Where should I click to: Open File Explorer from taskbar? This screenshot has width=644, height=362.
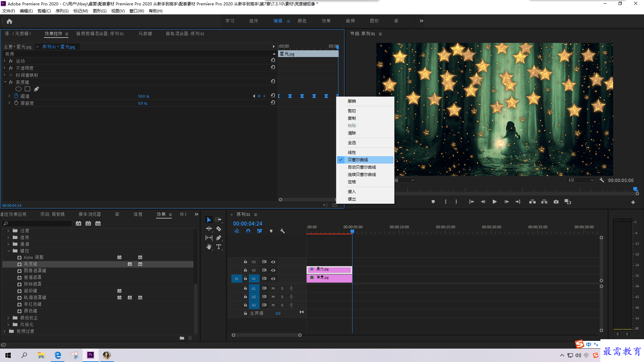41,355
